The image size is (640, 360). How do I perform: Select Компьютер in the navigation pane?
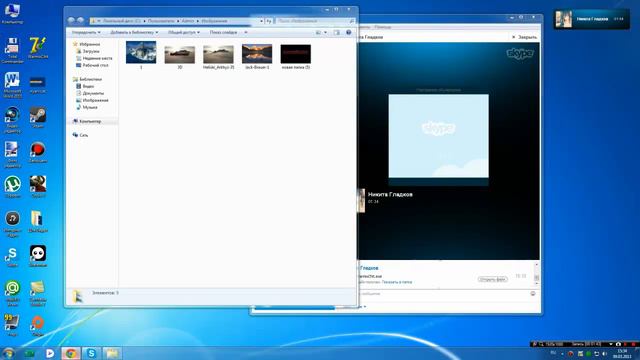point(90,121)
